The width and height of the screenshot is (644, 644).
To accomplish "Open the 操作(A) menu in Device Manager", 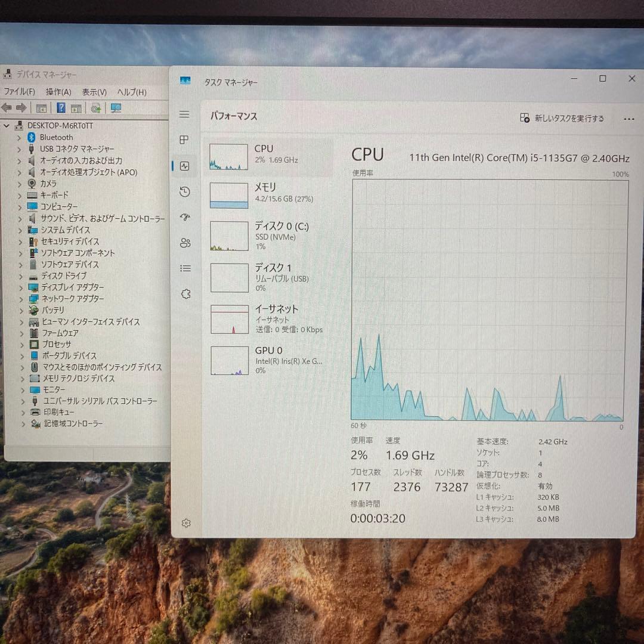I will [57, 92].
